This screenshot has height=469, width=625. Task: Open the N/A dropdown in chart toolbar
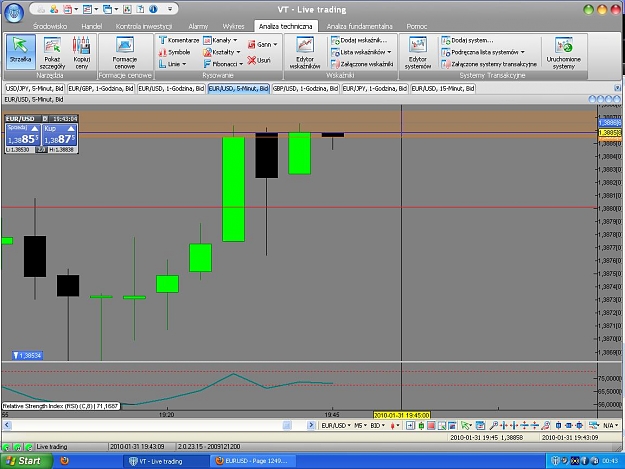click(x=610, y=426)
